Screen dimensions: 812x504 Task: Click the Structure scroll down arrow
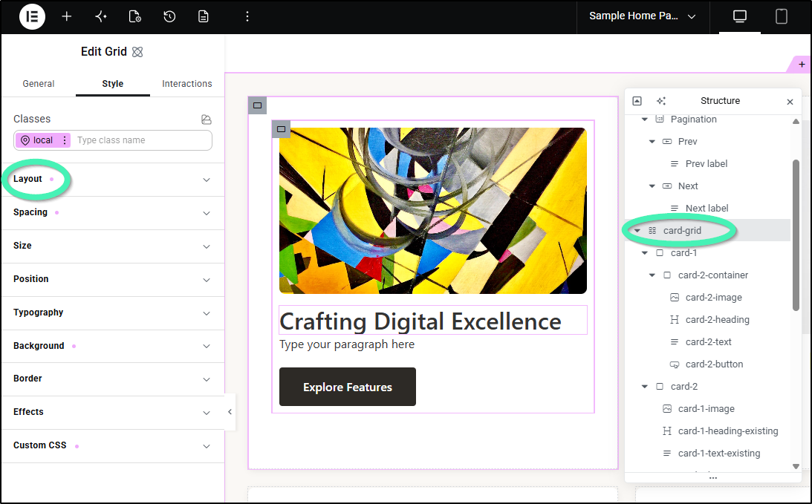point(796,466)
